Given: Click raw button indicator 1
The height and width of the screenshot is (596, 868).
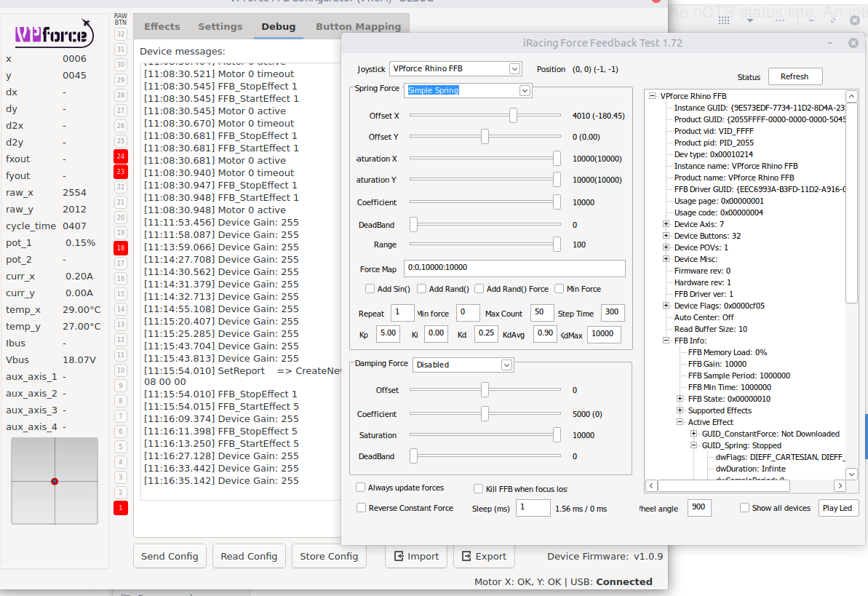Looking at the screenshot, I should [121, 507].
